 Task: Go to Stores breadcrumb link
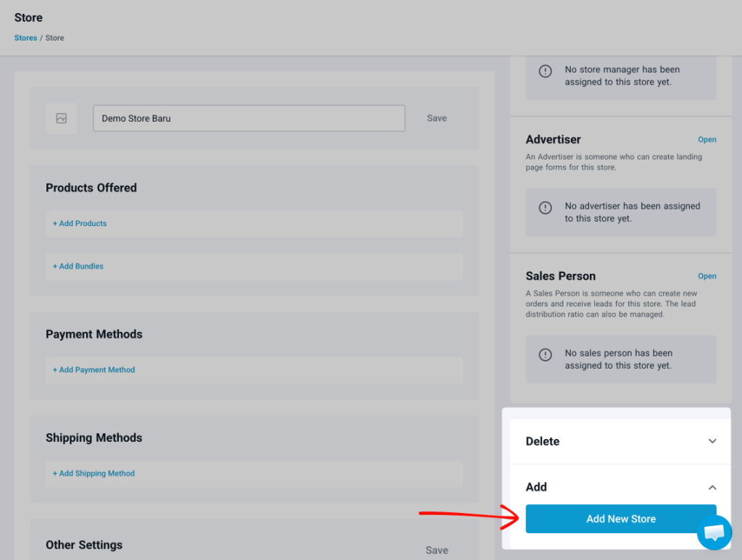(x=25, y=38)
